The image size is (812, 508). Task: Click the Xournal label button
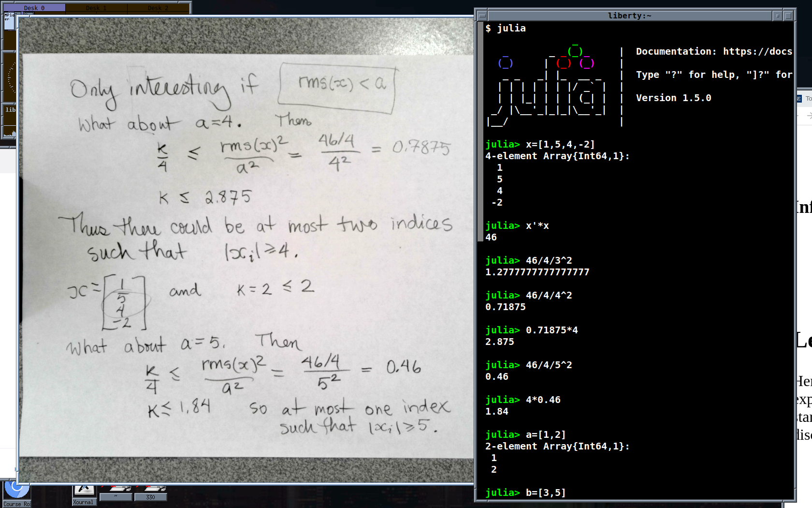84,502
